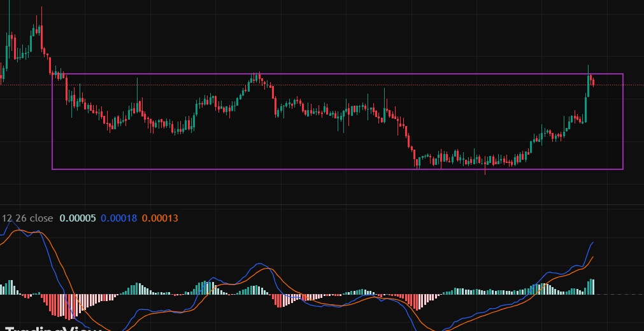Select the histogram value 0.00005 in legend
This screenshot has height=331, width=644.
pyautogui.click(x=78, y=218)
